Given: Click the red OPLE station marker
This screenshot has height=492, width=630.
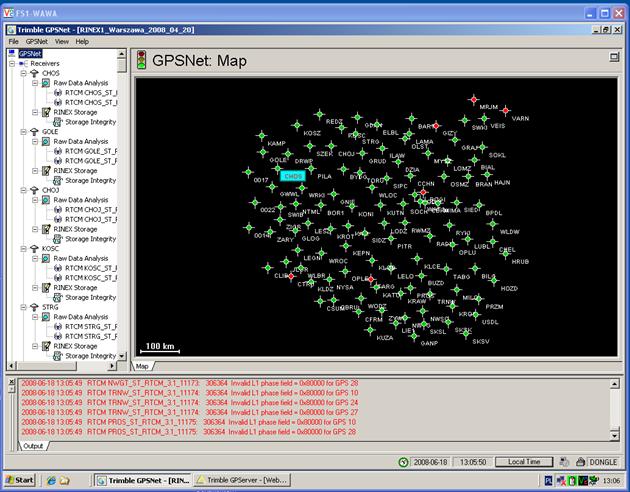Looking at the screenshot, I should pyautogui.click(x=370, y=279).
